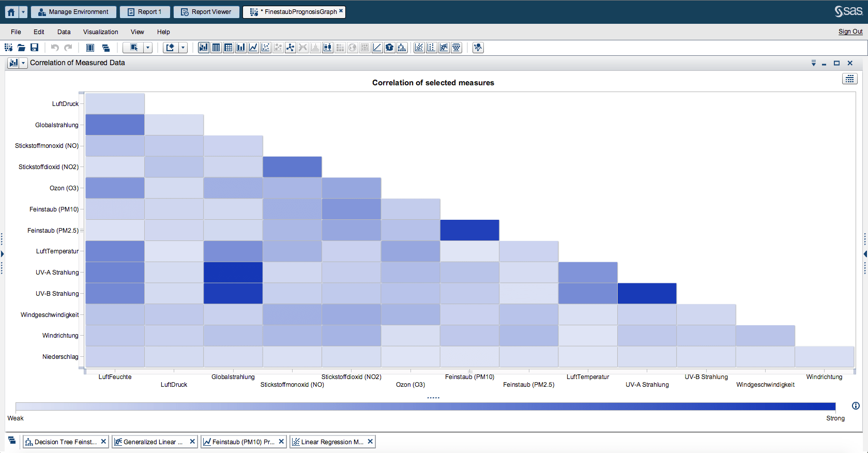Expand the right side panel arrow
868x453 pixels.
click(865, 254)
